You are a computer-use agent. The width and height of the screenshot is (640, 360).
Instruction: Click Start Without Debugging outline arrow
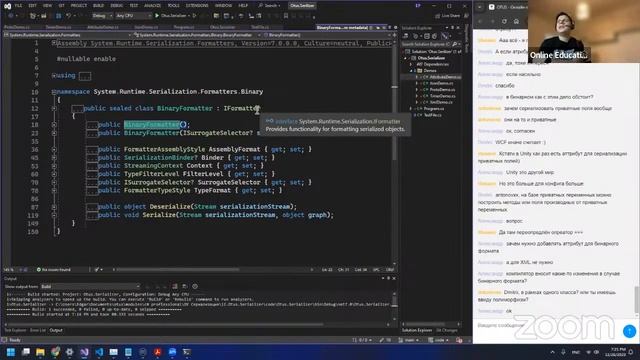pos(195,16)
